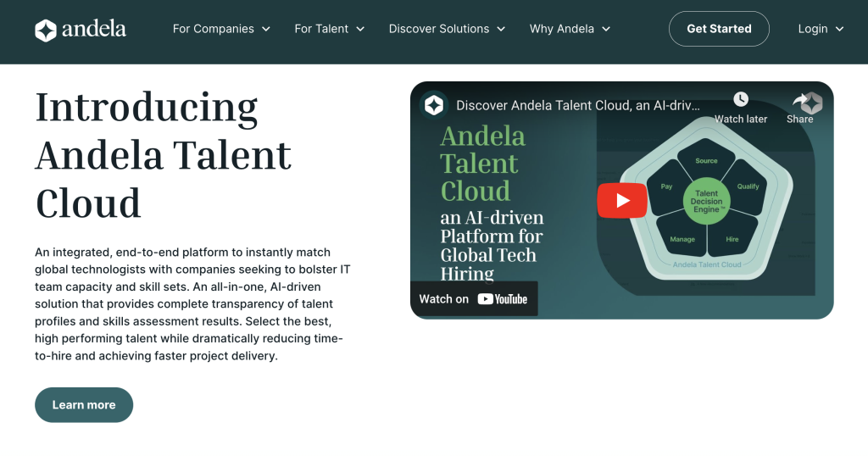Screen dimensions: 868x456
Task: Click the Learn more button
Action: click(84, 404)
